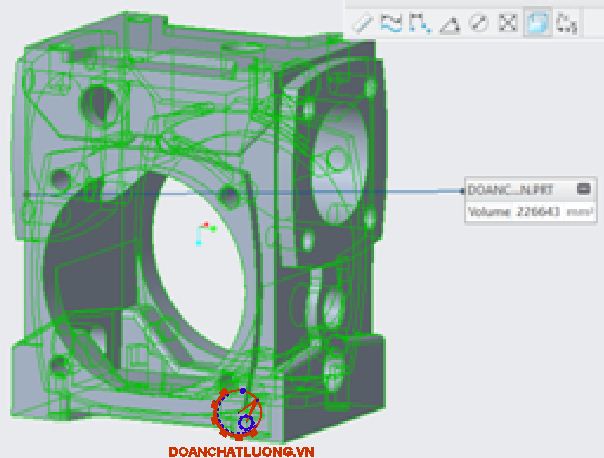The image size is (604, 458).
Task: Choose the Length measure tool
Action: coord(391,22)
